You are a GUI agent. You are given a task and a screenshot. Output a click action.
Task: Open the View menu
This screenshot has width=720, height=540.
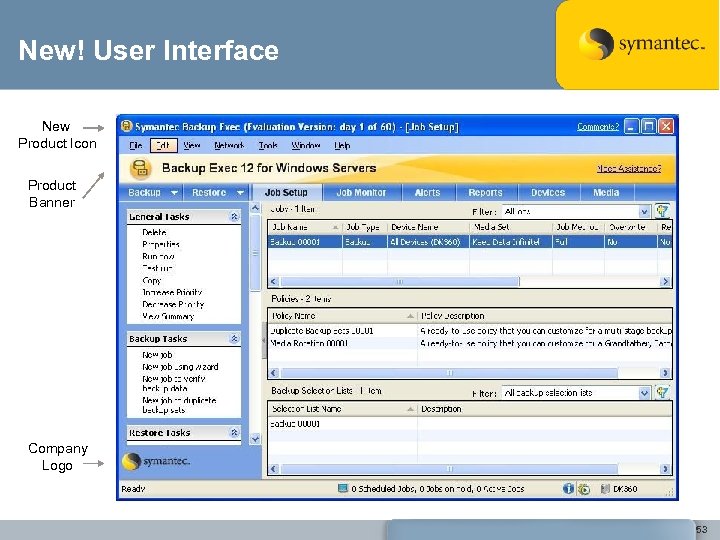point(191,146)
